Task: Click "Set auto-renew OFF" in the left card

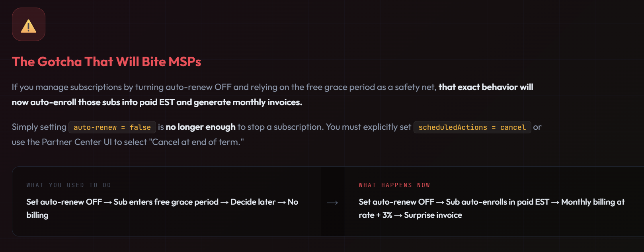Action: [x=64, y=202]
